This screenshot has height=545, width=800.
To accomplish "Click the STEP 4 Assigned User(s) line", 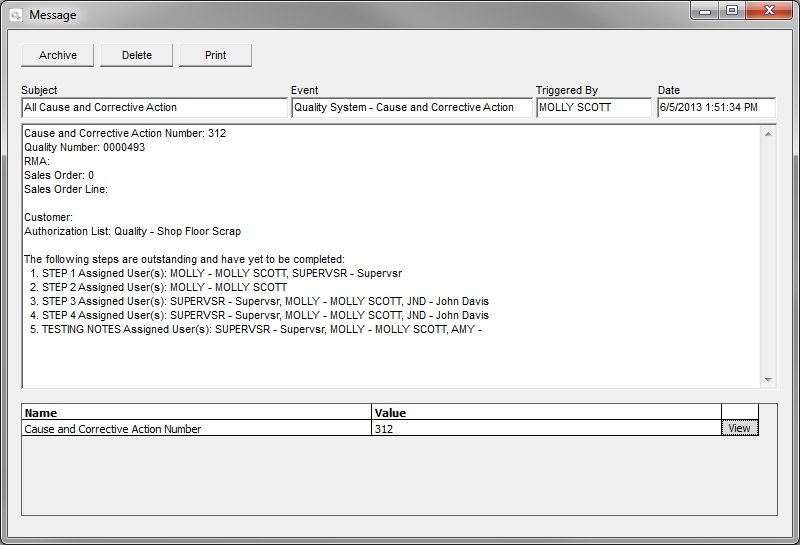I will point(259,315).
